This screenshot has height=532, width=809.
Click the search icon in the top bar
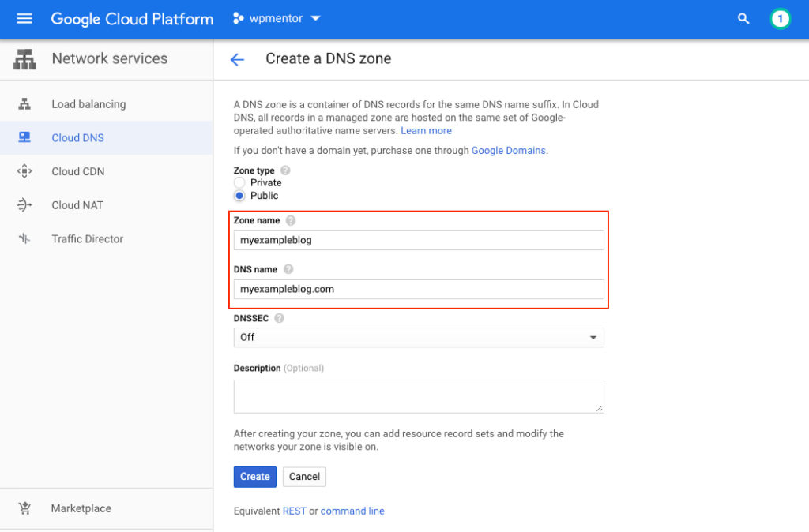coord(743,18)
